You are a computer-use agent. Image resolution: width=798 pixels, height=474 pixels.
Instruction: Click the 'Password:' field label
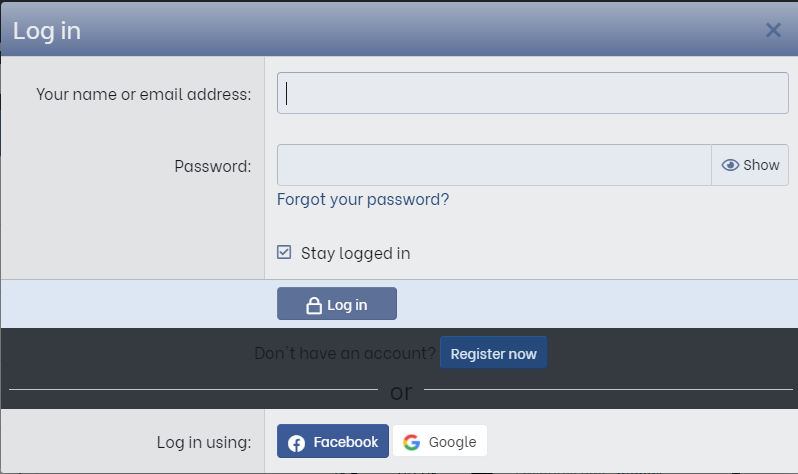click(x=212, y=166)
